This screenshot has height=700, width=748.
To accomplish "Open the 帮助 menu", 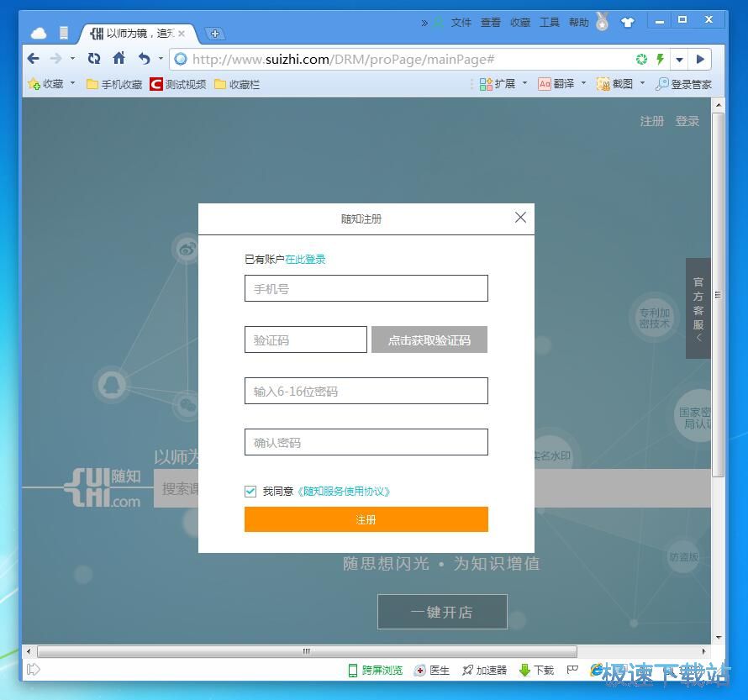I will (x=579, y=23).
